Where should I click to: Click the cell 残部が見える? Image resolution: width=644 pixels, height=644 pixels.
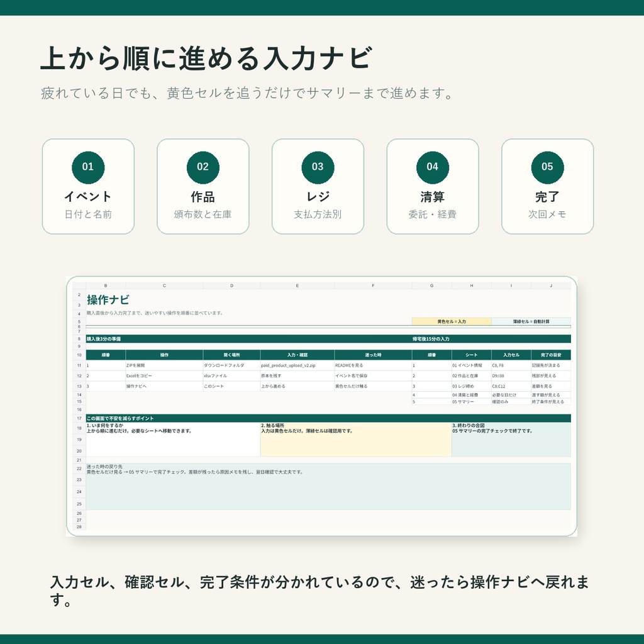tap(551, 376)
